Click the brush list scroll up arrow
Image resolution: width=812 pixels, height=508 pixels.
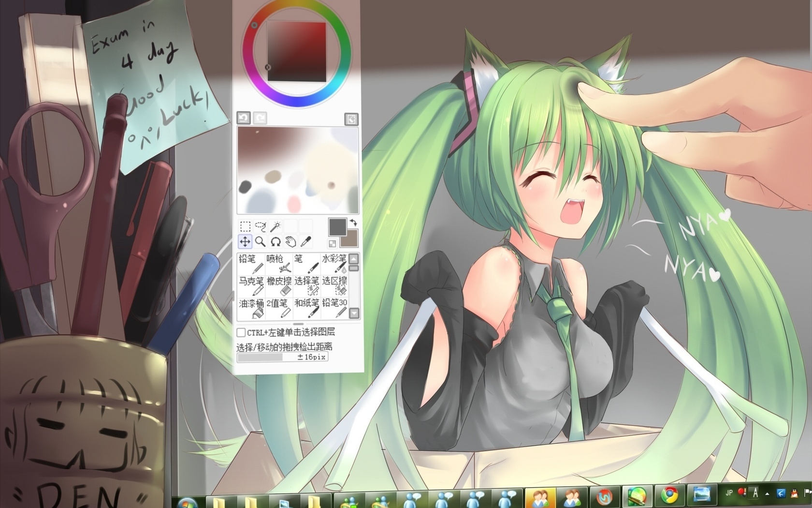tap(354, 258)
